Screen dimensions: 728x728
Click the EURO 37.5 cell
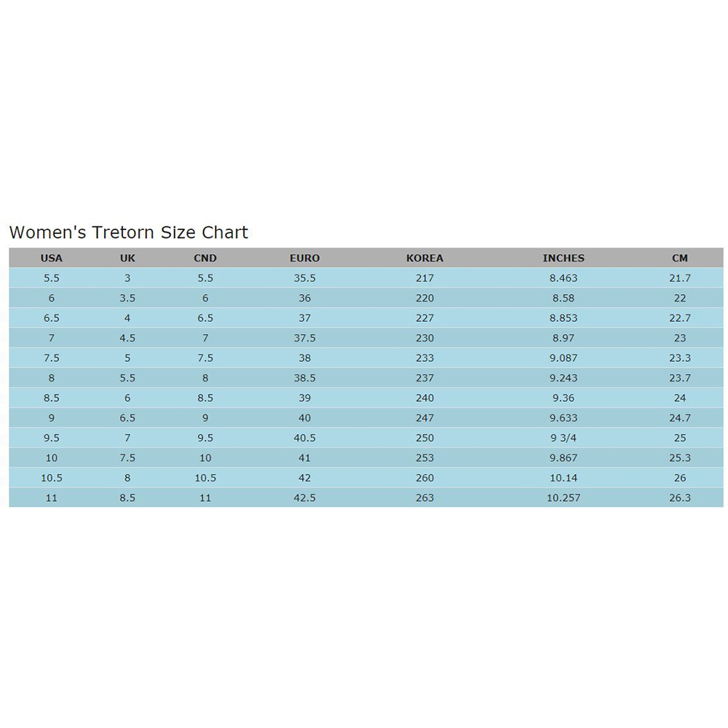[304, 338]
